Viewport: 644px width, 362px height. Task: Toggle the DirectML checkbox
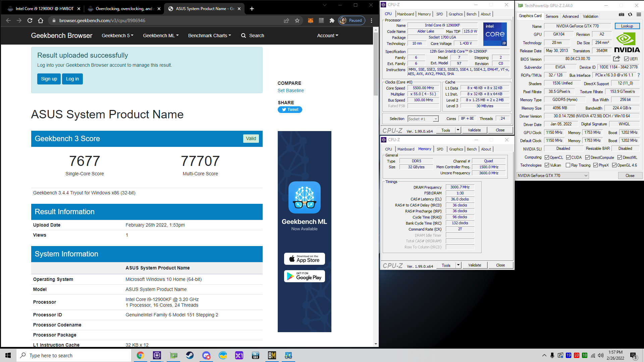[x=620, y=158]
